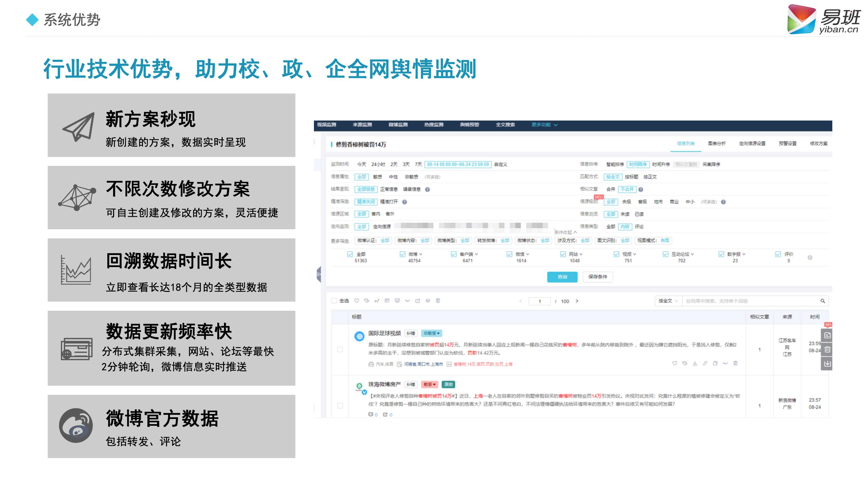This screenshot has height=486, width=868.
Task: Click the settings gear beside source counts
Action: coord(810,258)
